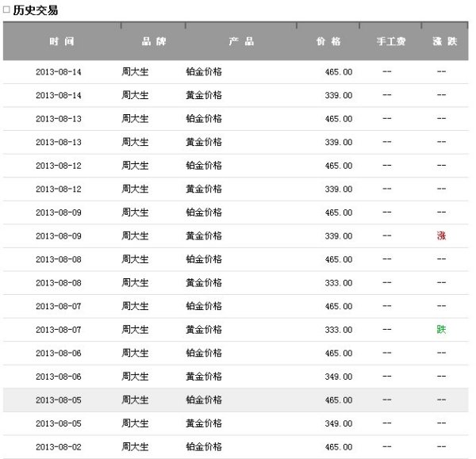Click price 349.00 in 2013-08-05 row

(x=339, y=423)
